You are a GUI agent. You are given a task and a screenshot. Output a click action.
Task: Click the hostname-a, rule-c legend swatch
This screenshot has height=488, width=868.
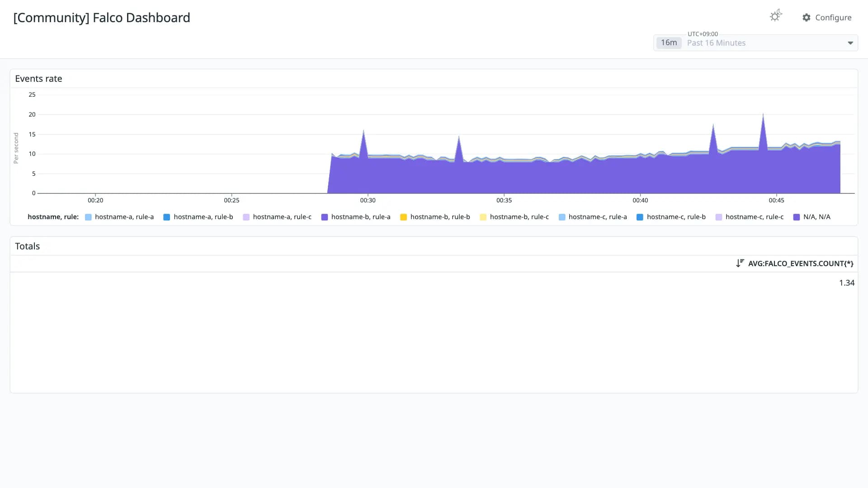(246, 217)
